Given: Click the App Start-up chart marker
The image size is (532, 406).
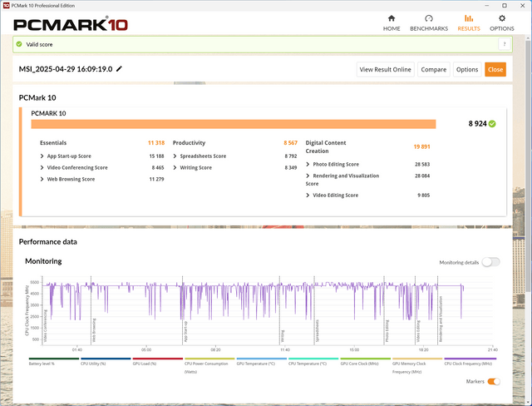Looking at the screenshot, I should (185, 332).
